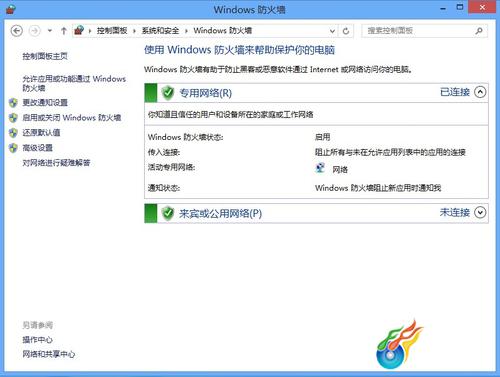Open 网络和共享中心 link
Viewport: 500px width, 377px height.
tap(49, 354)
